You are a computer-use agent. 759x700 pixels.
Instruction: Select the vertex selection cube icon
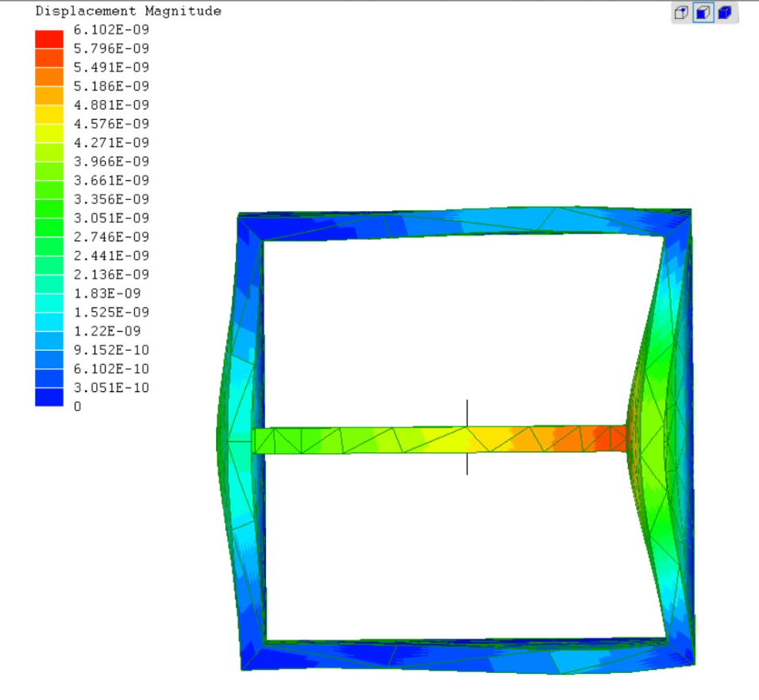pyautogui.click(x=681, y=13)
